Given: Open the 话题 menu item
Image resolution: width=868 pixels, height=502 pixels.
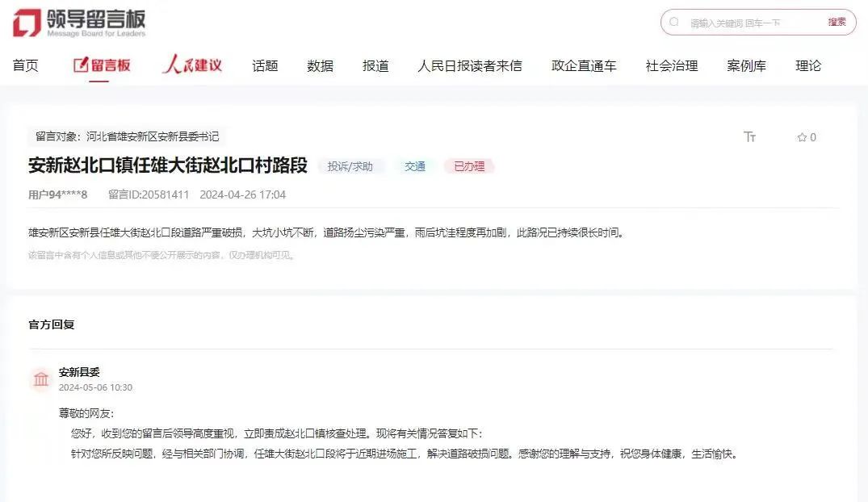Looking at the screenshot, I should (265, 66).
